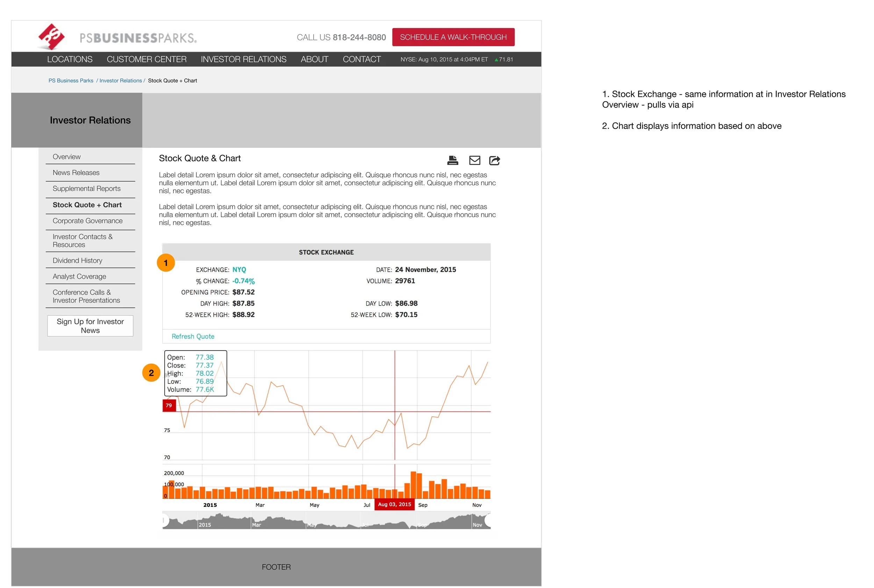Open Dividend History in the sidebar
Viewport: 874px width, 588px height.
(77, 261)
